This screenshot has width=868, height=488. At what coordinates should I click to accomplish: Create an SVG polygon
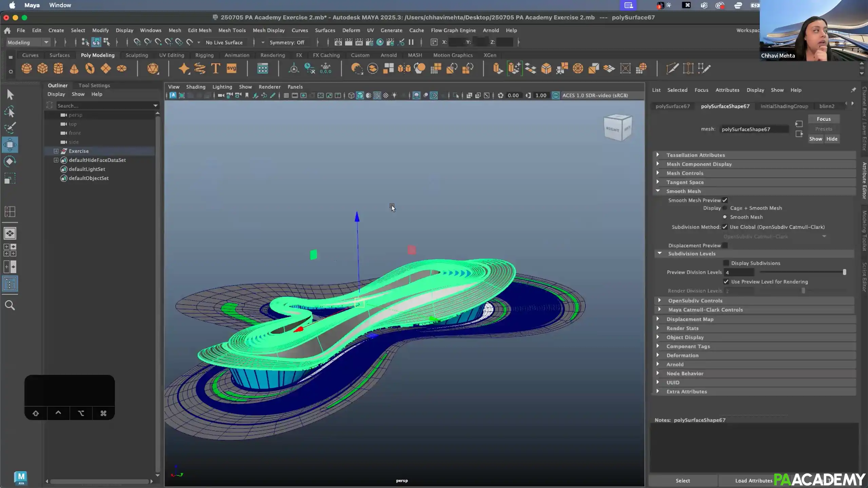coord(232,69)
